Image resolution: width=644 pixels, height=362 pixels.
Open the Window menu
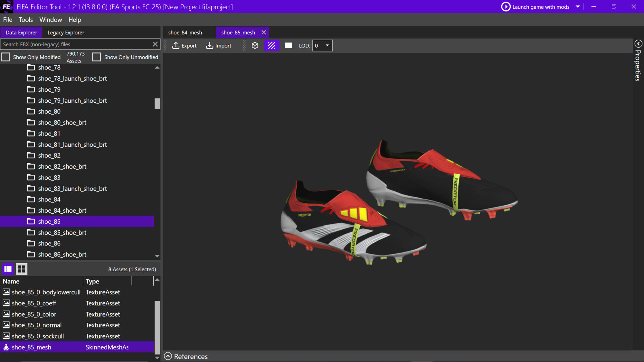(51, 20)
